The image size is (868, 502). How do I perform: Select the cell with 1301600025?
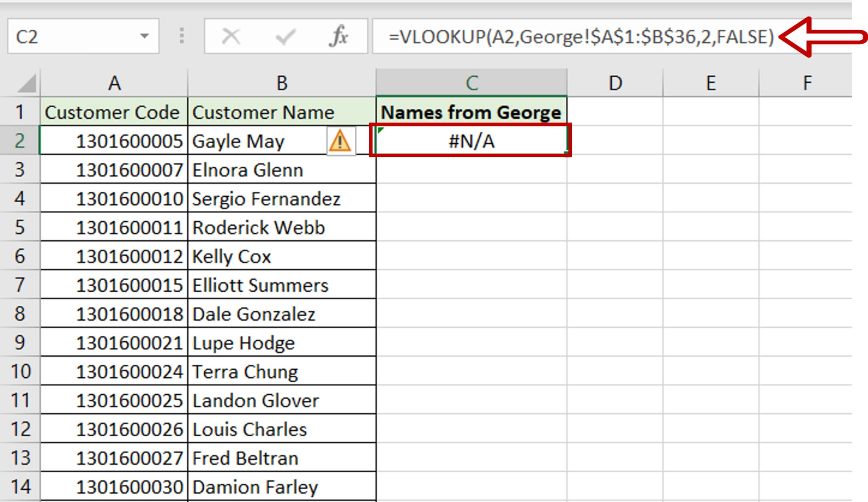114,400
